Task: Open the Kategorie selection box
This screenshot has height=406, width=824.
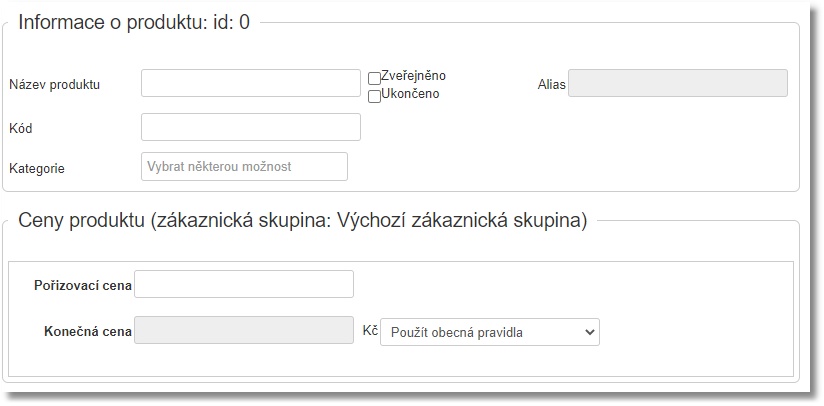Action: (x=244, y=166)
